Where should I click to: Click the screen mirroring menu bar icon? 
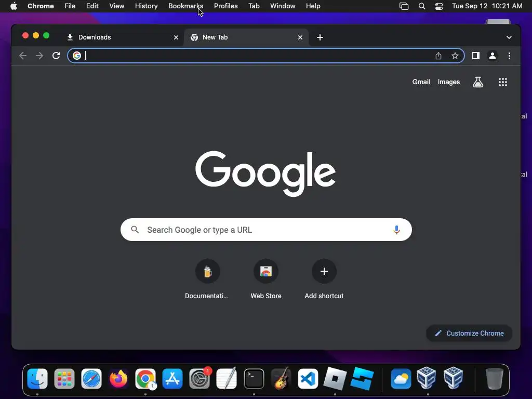404,6
